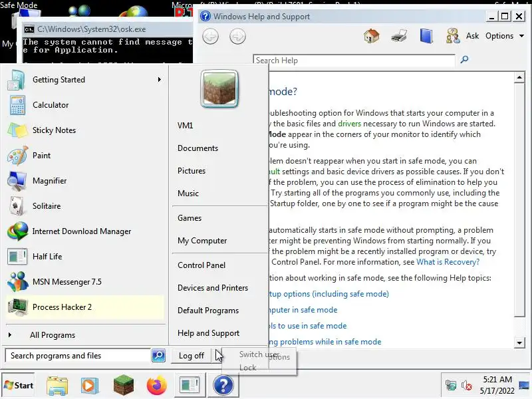Open Magnifier tool
Screen dimensions: 532x399
click(x=85, y=181)
